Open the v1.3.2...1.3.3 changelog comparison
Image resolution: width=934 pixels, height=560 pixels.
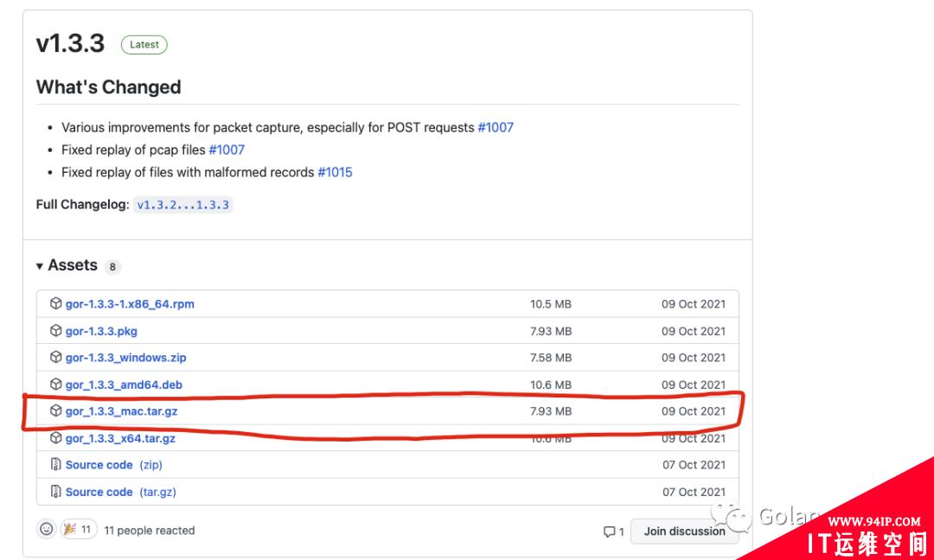182,206
